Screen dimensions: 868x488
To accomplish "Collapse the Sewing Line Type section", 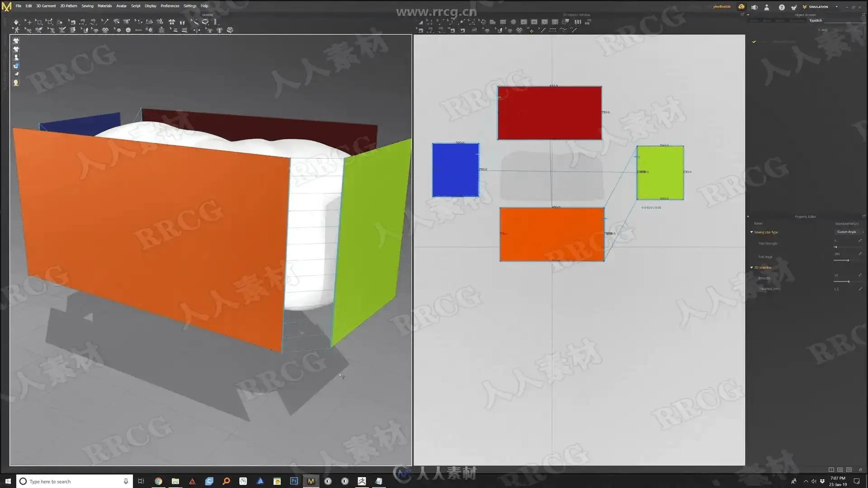I will [x=752, y=232].
